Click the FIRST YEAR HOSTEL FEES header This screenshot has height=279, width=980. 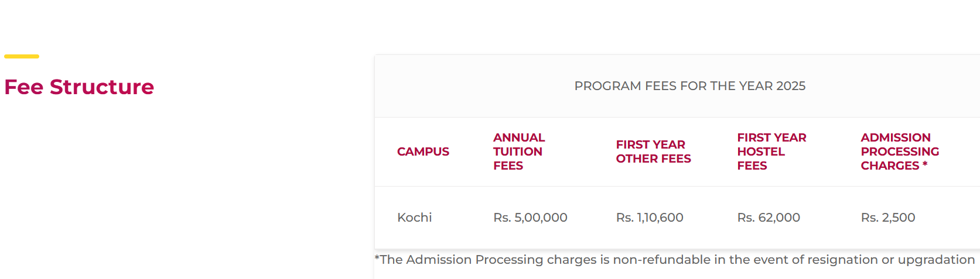tap(771, 151)
